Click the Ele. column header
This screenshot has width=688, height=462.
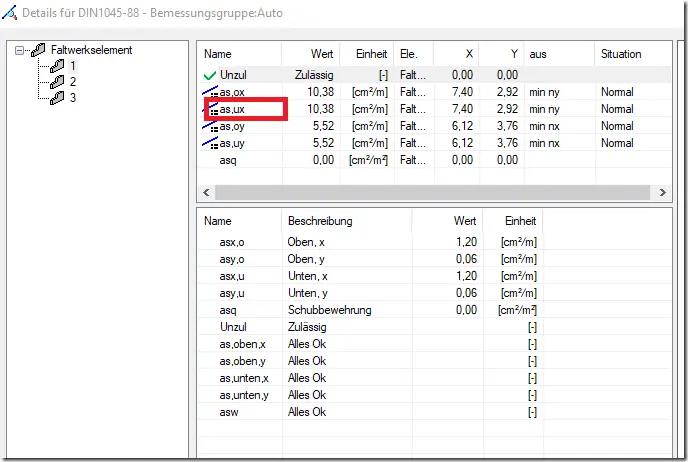(414, 54)
